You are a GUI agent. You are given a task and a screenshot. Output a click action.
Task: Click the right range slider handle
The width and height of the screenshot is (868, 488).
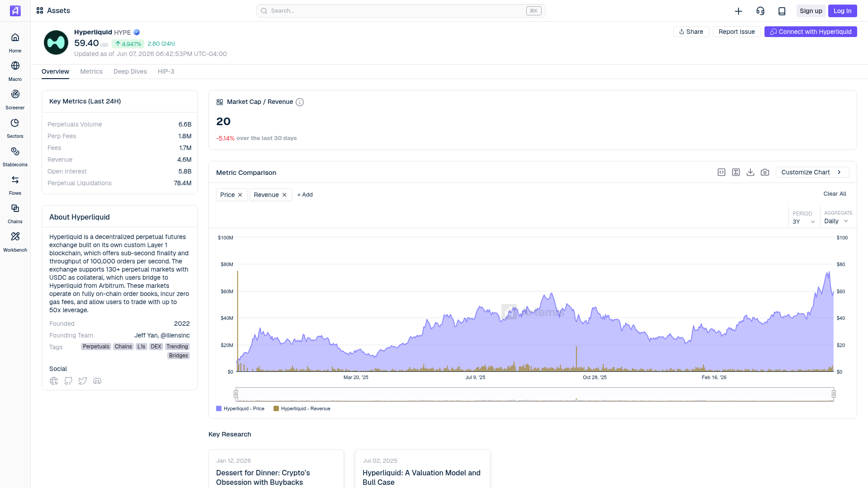[834, 394]
